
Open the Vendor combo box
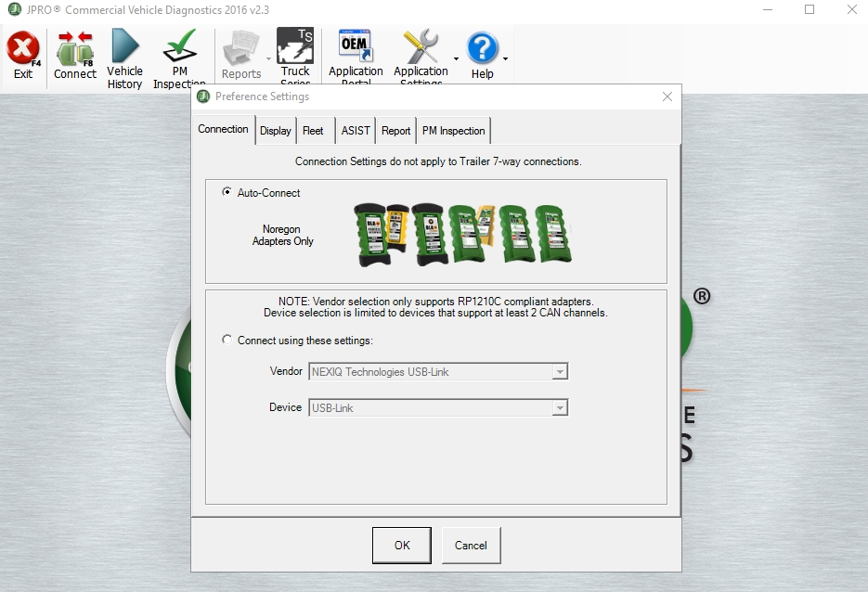point(438,371)
